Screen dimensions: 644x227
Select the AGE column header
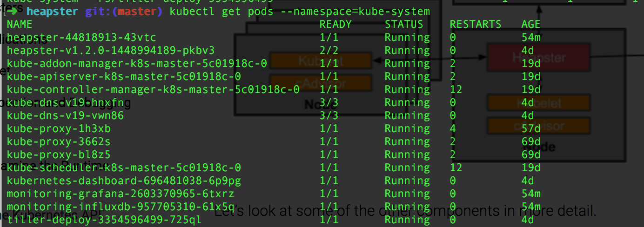click(x=531, y=24)
